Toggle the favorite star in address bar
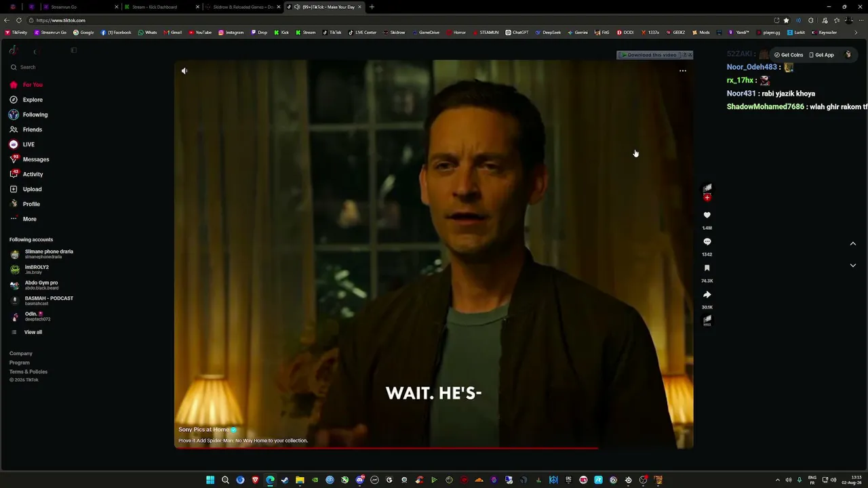Viewport: 868px width, 488px height. point(787,20)
